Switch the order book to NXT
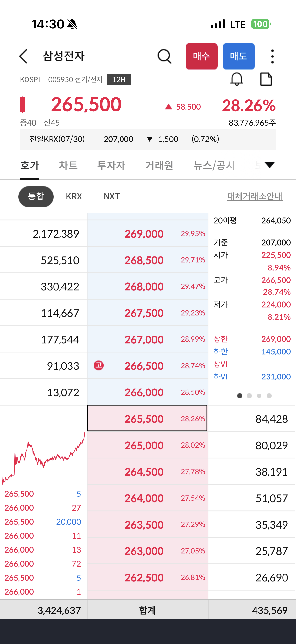 (112, 196)
